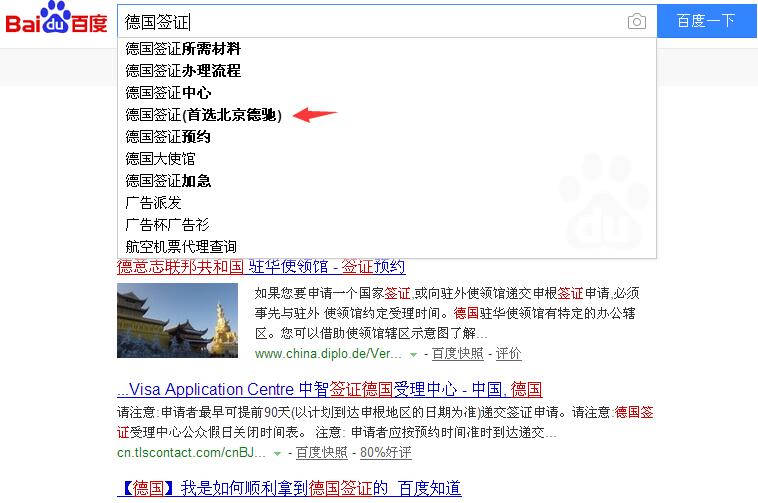The image size is (758, 503).
Task: Click the 百度一下 search button
Action: [x=706, y=21]
